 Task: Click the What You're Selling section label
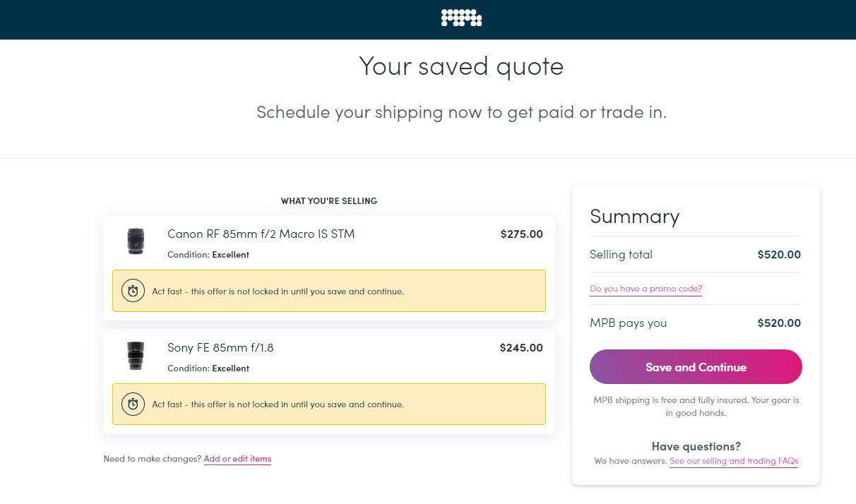[329, 201]
